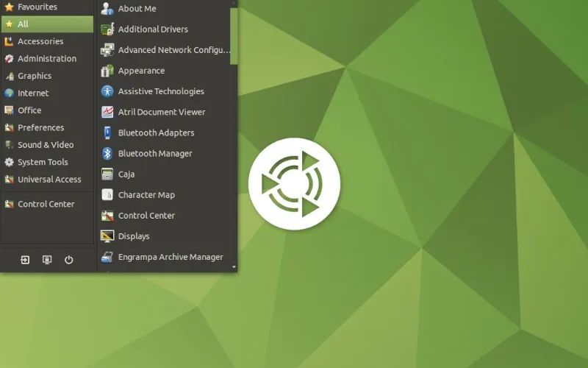Screen dimensions: 588x368
Task: Click Displays text label
Action: tap(134, 236)
